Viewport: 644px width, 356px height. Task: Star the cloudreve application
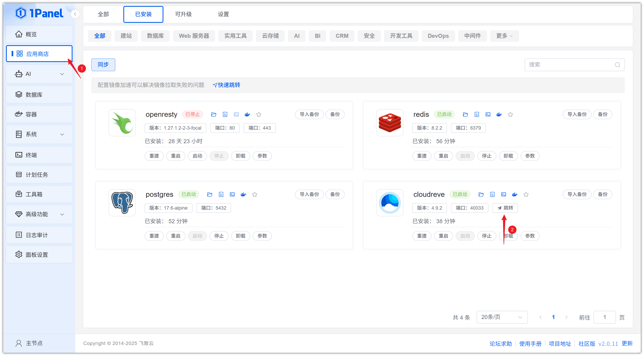(526, 194)
